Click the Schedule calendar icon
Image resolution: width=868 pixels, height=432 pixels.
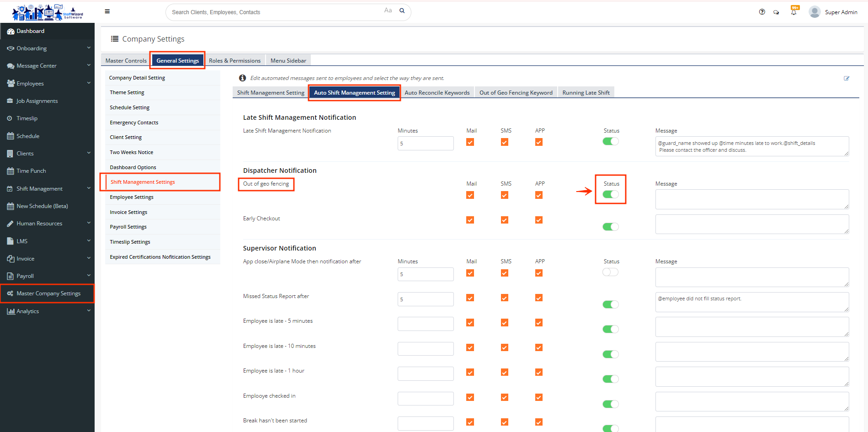pyautogui.click(x=10, y=136)
